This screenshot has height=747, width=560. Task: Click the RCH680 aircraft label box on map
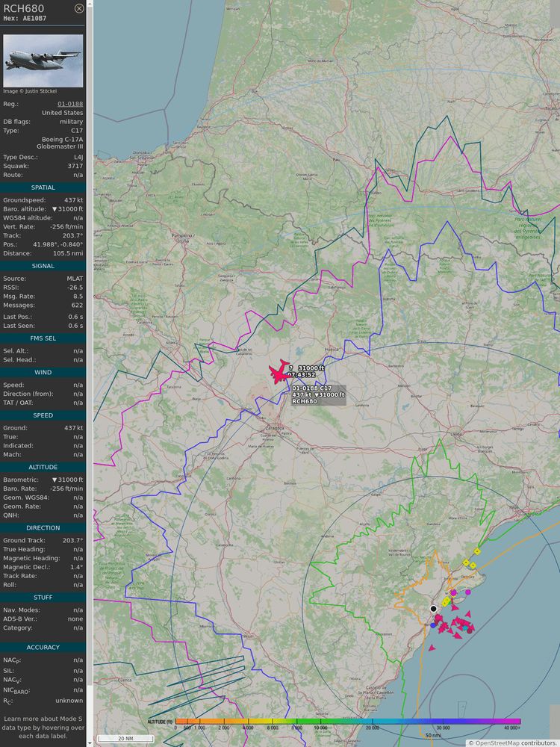coord(319,395)
